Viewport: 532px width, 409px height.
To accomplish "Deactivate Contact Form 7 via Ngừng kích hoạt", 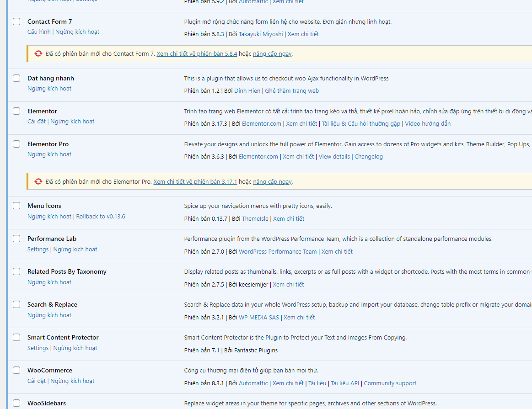I will [x=77, y=32].
